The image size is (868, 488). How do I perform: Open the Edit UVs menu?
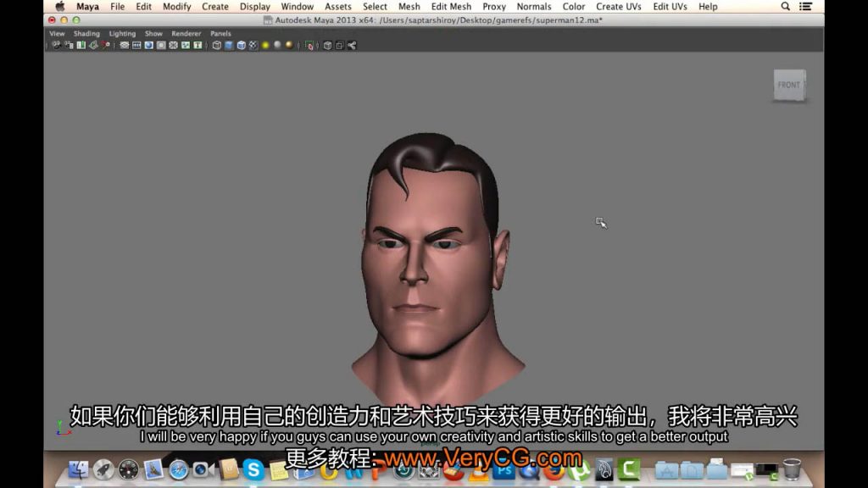(670, 7)
